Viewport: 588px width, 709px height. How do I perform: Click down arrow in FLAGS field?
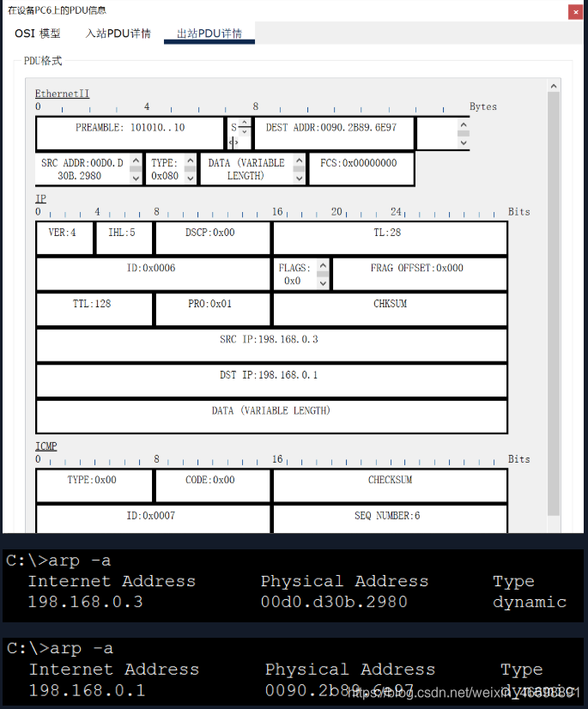(x=323, y=283)
